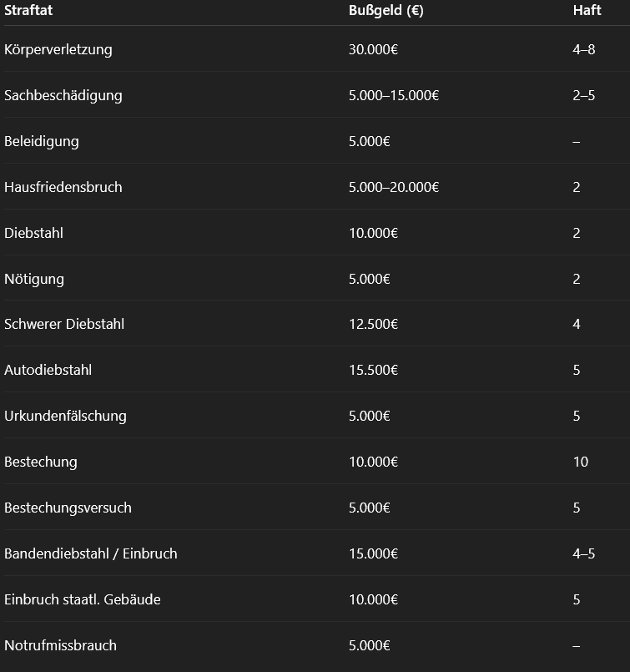Click the 12.500€ fine value
The width and height of the screenshot is (630, 672).
(373, 324)
